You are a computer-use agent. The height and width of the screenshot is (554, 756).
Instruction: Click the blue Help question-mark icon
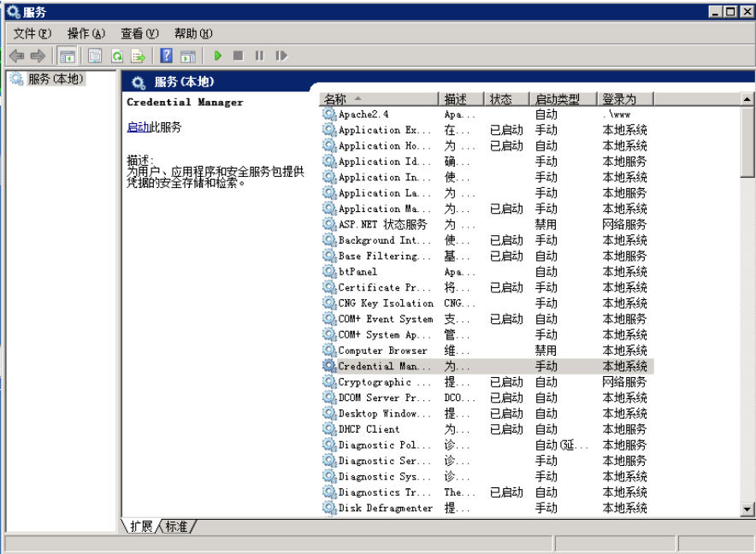click(167, 56)
